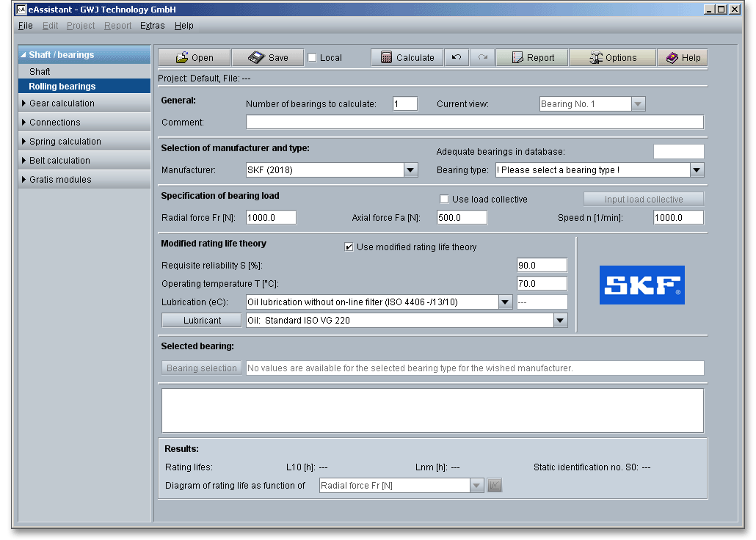
Task: Click the Lubricant button
Action: 202,321
